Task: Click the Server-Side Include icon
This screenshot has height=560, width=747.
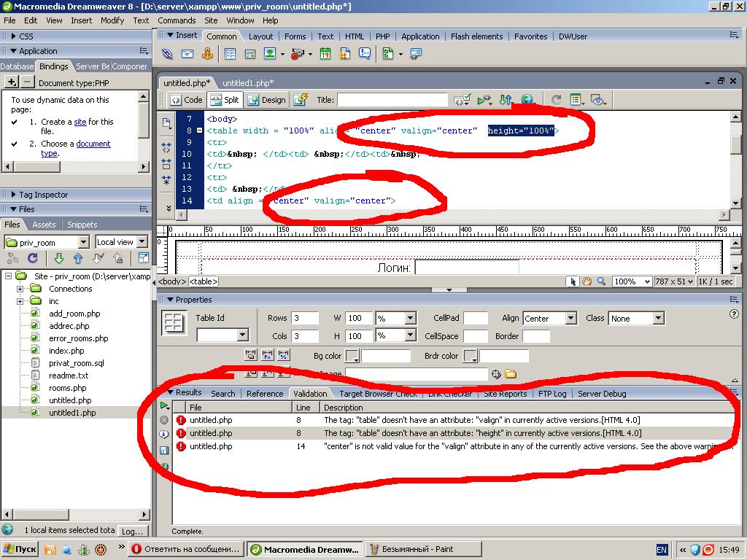Action: click(x=345, y=54)
